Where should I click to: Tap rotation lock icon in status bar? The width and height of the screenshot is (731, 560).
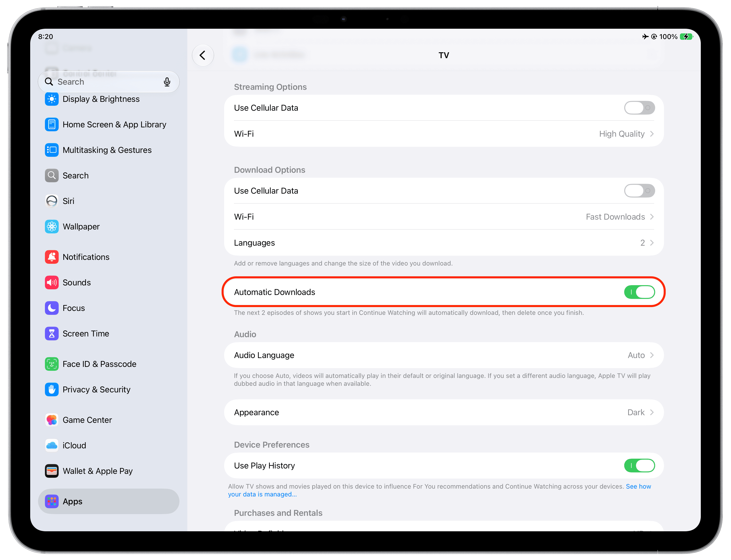coord(654,37)
